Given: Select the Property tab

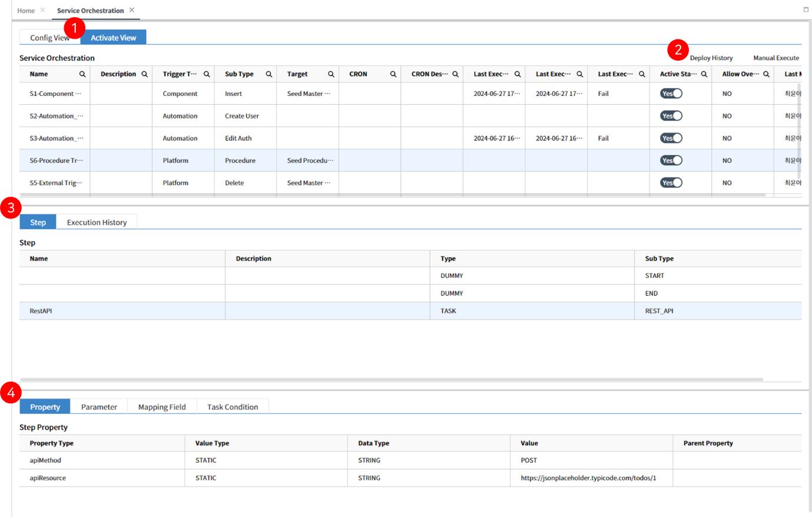Looking at the screenshot, I should coord(45,407).
